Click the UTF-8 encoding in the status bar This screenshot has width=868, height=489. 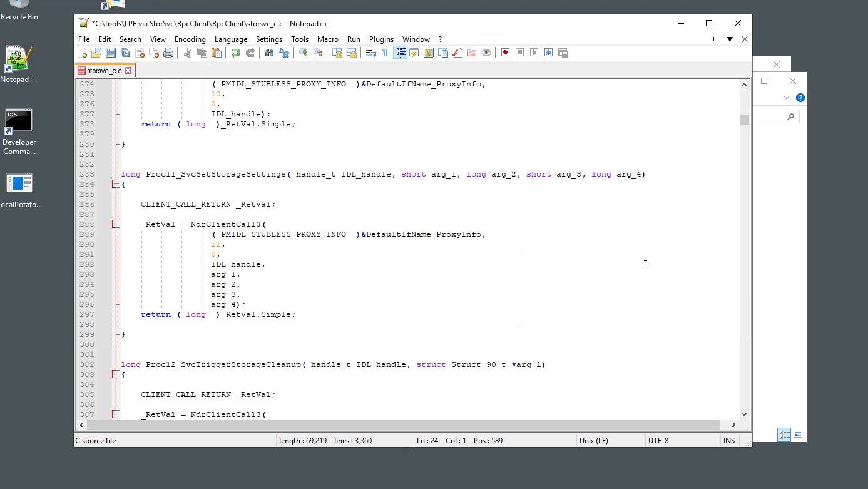(658, 441)
